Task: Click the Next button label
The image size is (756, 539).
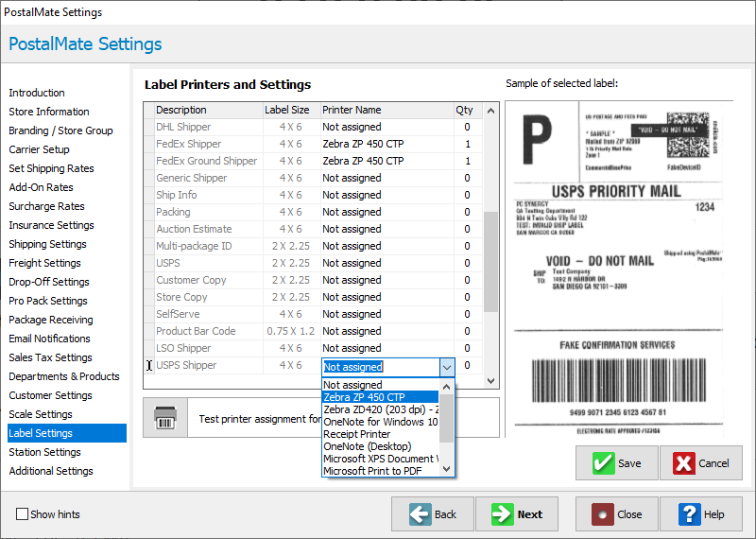Action: coord(530,514)
